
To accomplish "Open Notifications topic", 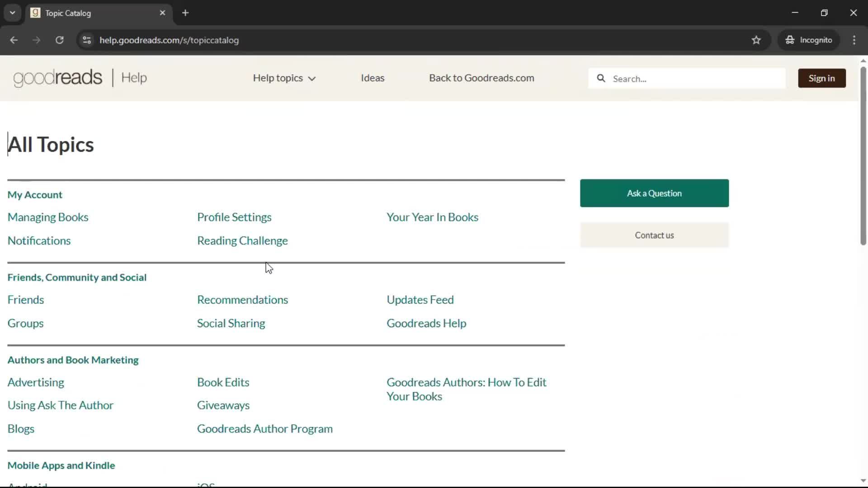I will [39, 241].
